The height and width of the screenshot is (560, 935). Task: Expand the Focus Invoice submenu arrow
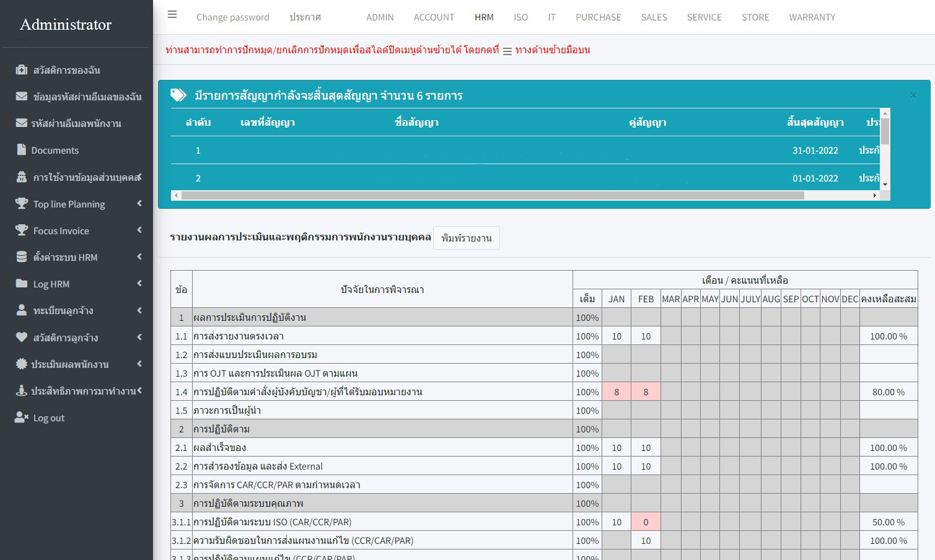139,230
